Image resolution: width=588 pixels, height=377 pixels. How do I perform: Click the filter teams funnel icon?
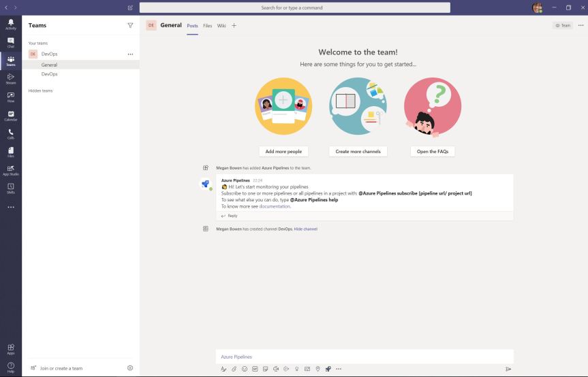pos(130,25)
